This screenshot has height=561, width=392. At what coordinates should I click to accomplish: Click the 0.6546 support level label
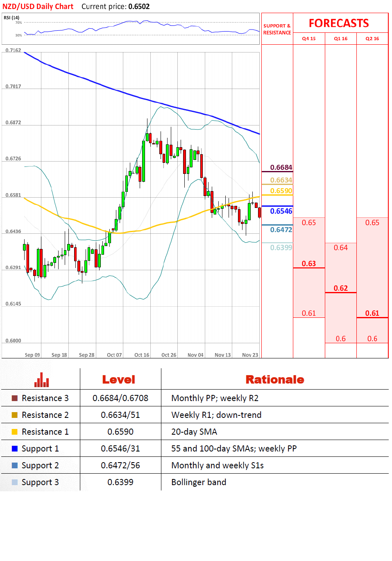281,211
